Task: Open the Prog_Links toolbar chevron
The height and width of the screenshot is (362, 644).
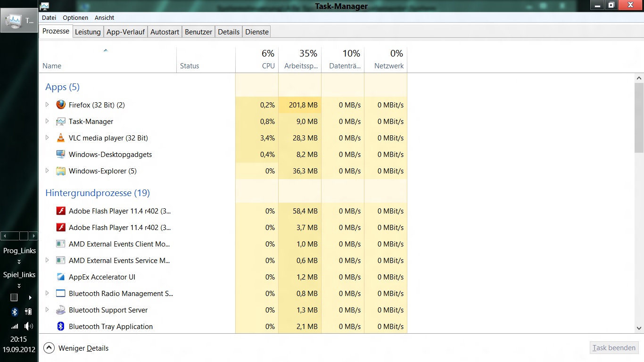Action: (19, 262)
